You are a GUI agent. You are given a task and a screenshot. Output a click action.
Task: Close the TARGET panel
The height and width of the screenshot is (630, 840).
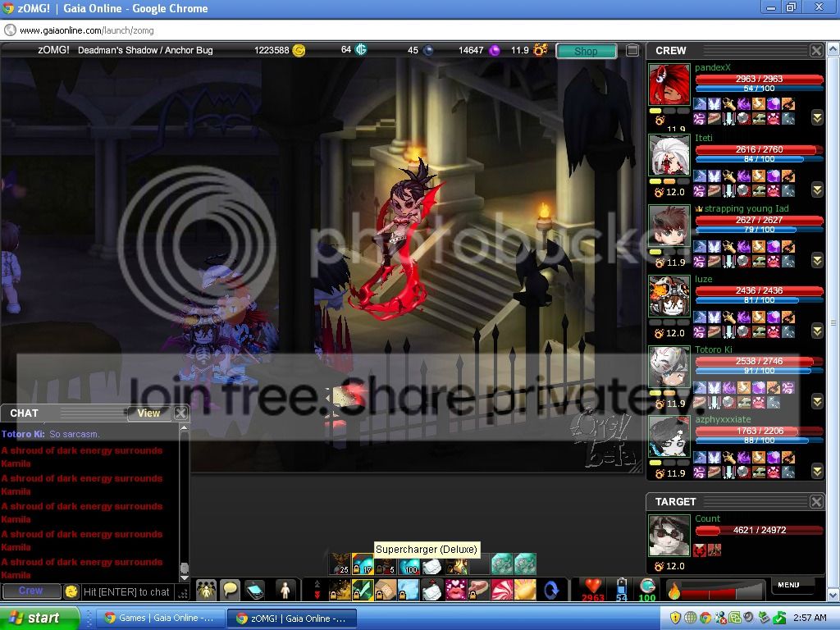pos(816,501)
